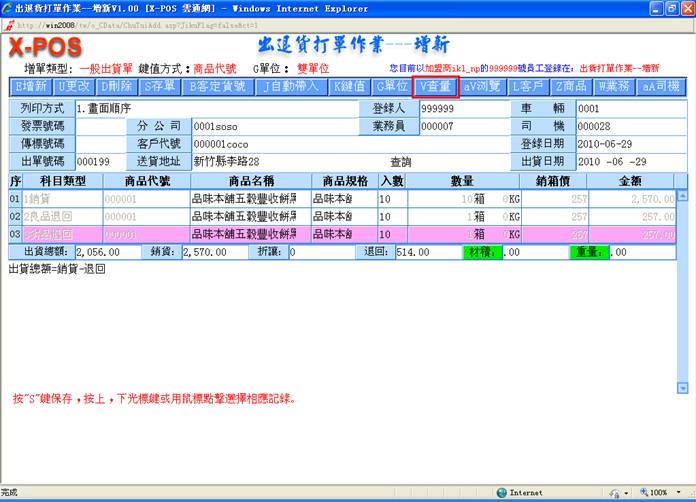Screen dimensions: 696x502
Task: Click the aA司機 driver button
Action: (661, 87)
